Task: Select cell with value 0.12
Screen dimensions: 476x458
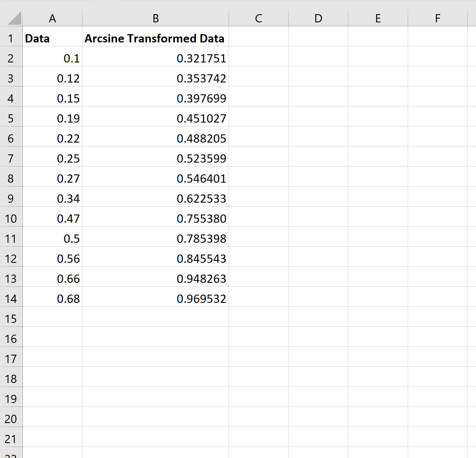Action: tap(52, 78)
